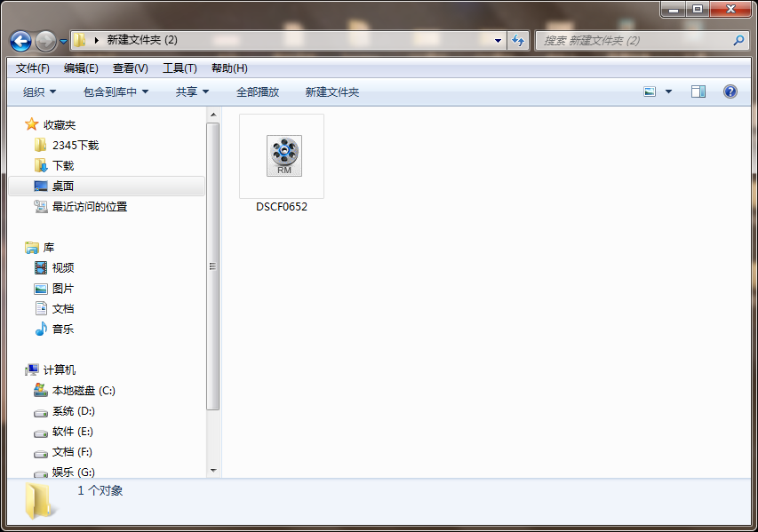Click the star icon next to 收藏夹
The image size is (758, 532).
click(x=31, y=124)
